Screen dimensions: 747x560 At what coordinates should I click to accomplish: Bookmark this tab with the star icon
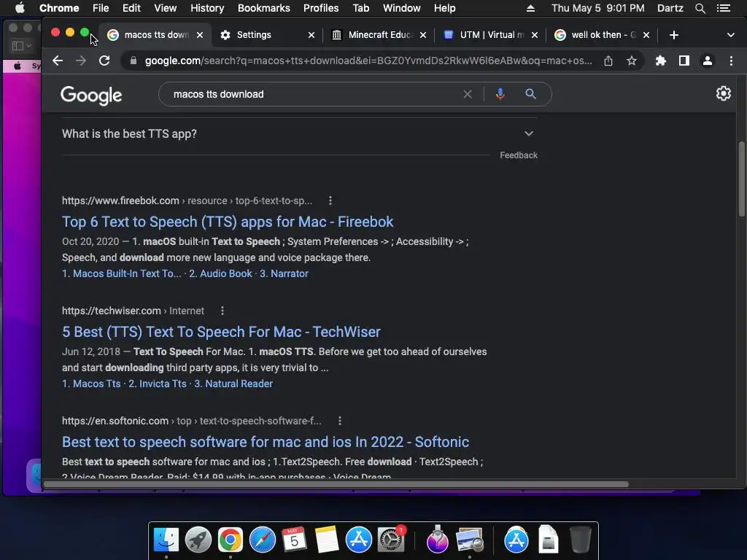coord(632,61)
